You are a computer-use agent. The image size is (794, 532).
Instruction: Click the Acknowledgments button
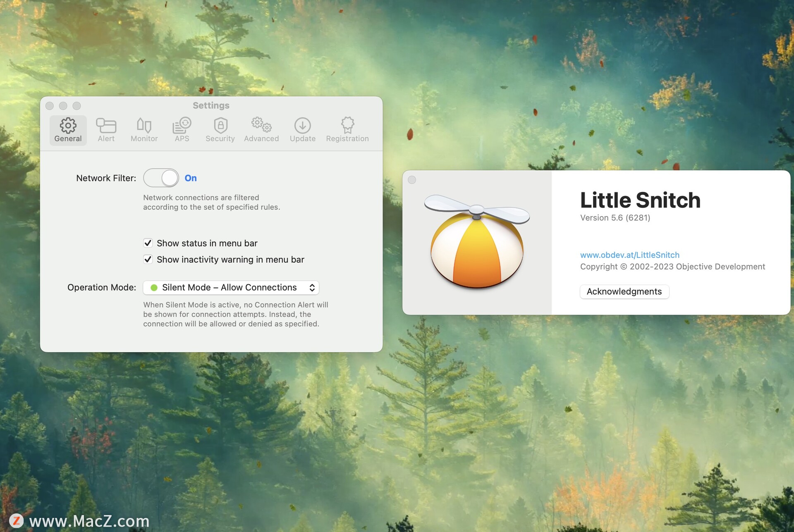tap(624, 291)
